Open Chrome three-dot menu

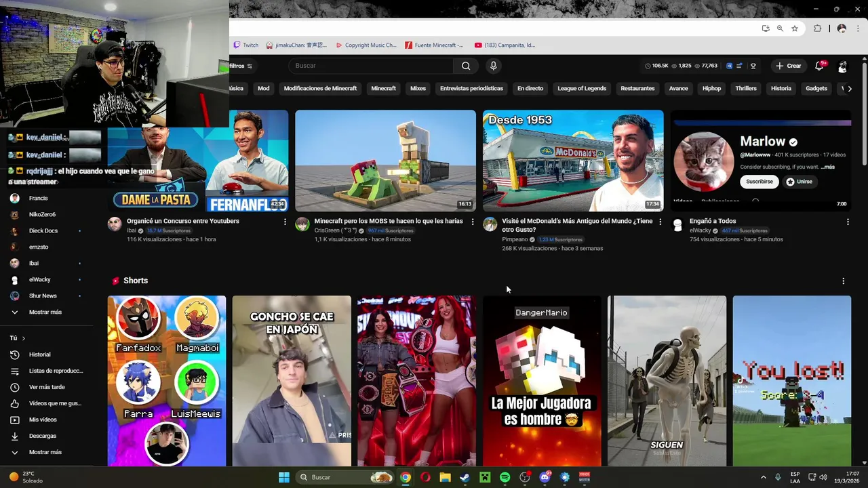[857, 28]
